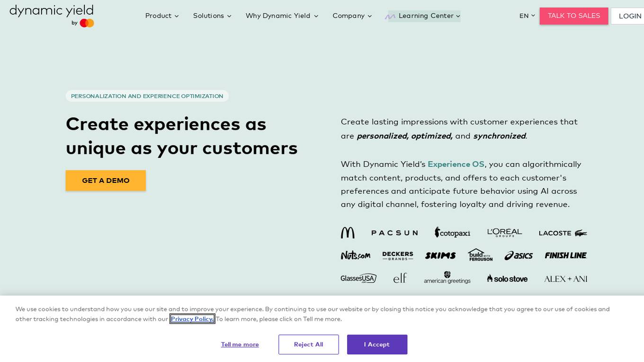The height and width of the screenshot is (362, 644).
Task: Click the PacSun brand logo
Action: 394,233
